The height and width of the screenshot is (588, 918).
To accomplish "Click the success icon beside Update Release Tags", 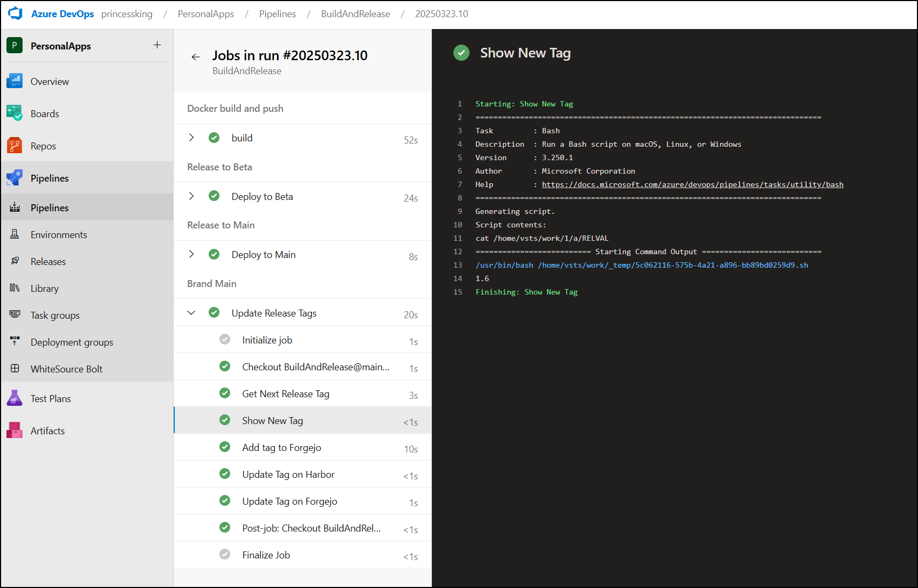I will (214, 313).
